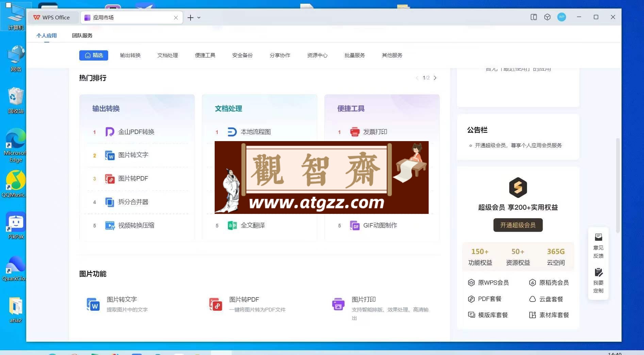Expand the new tab dropdown arrow
644x355 pixels.
pos(199,18)
